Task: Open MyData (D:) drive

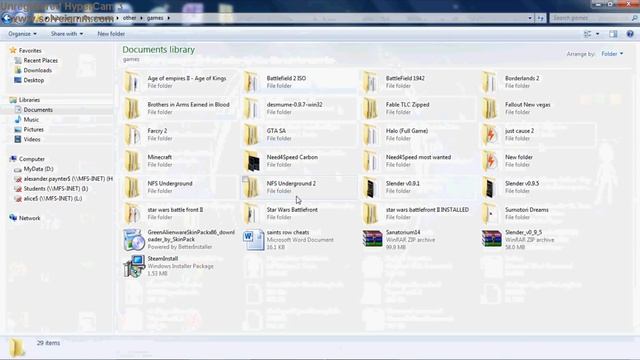Action: [x=38, y=169]
